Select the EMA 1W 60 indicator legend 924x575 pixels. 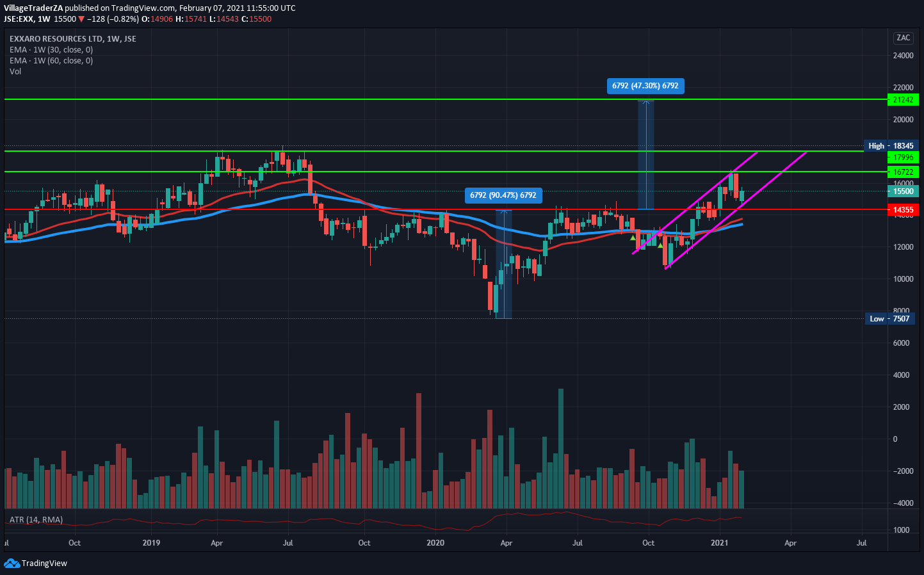tap(51, 61)
